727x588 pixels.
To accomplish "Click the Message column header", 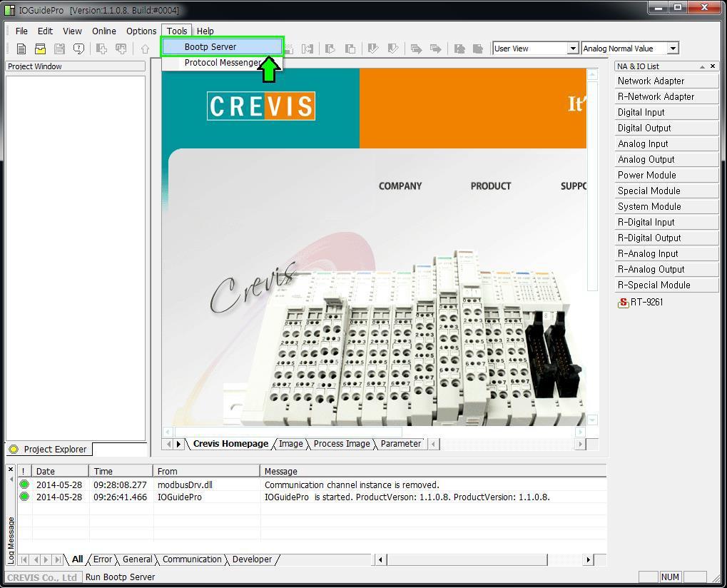I will 433,471.
